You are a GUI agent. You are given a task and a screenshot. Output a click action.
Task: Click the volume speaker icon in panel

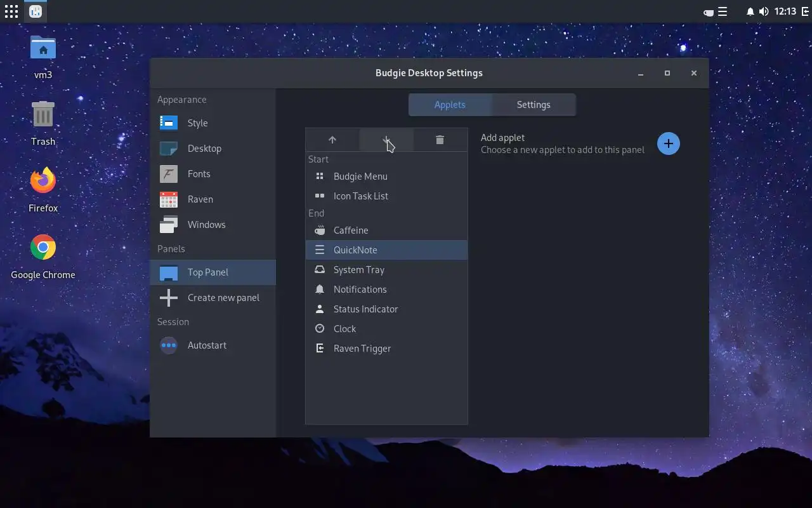764,11
